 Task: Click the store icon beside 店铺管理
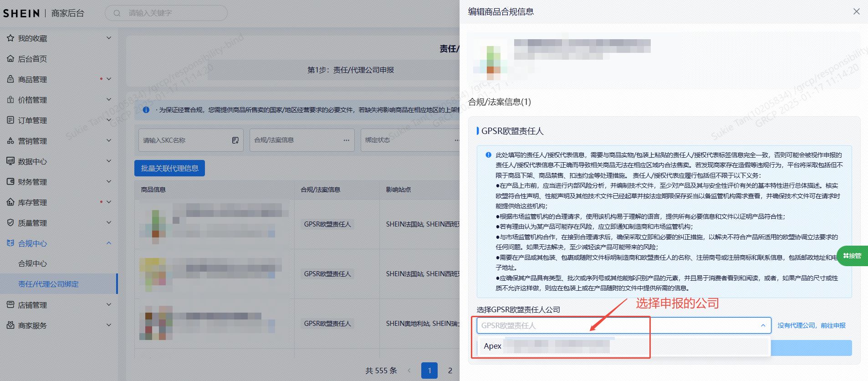tap(10, 305)
